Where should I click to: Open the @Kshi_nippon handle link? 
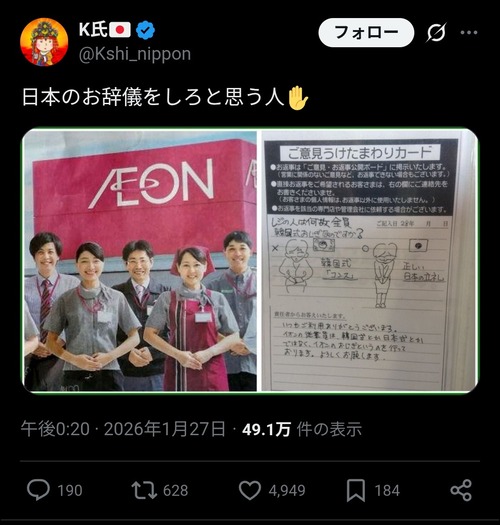[x=135, y=54]
